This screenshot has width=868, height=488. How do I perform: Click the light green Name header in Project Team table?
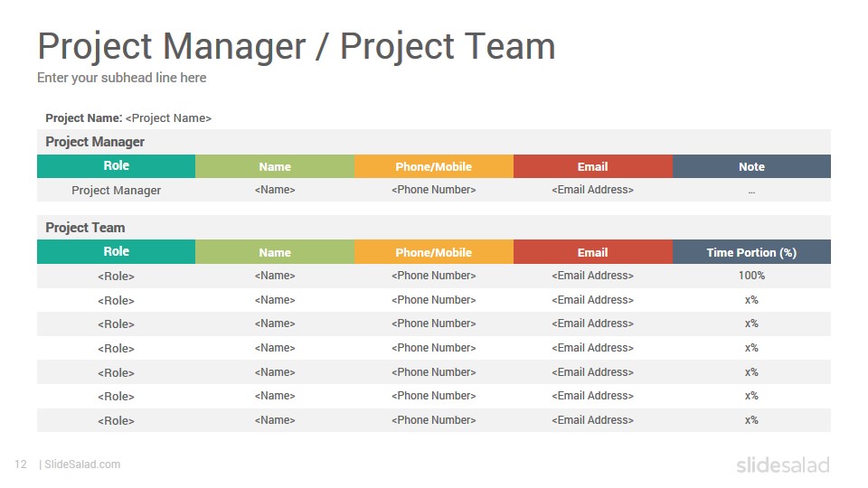pyautogui.click(x=275, y=252)
